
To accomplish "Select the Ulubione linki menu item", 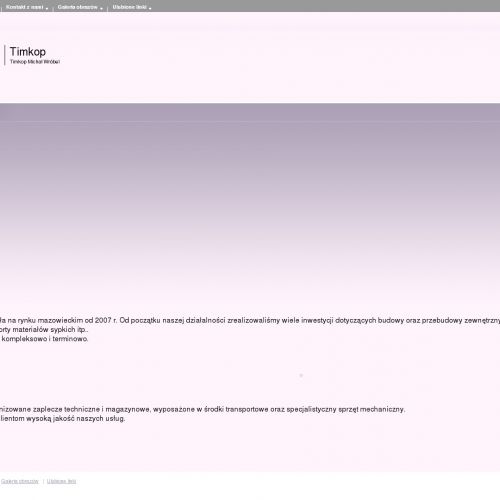I will (129, 7).
